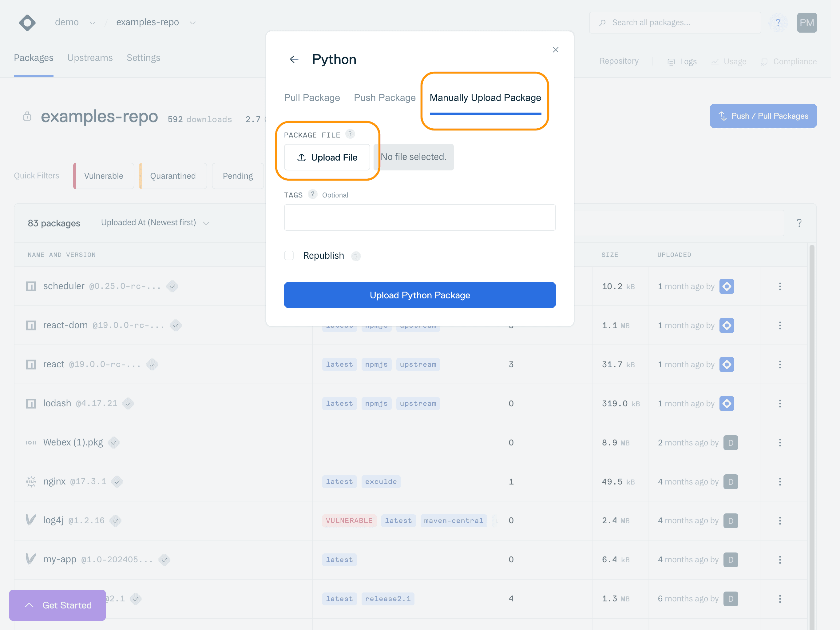Open the scheduler row three-dot menu
This screenshot has height=630, width=840.
[780, 286]
